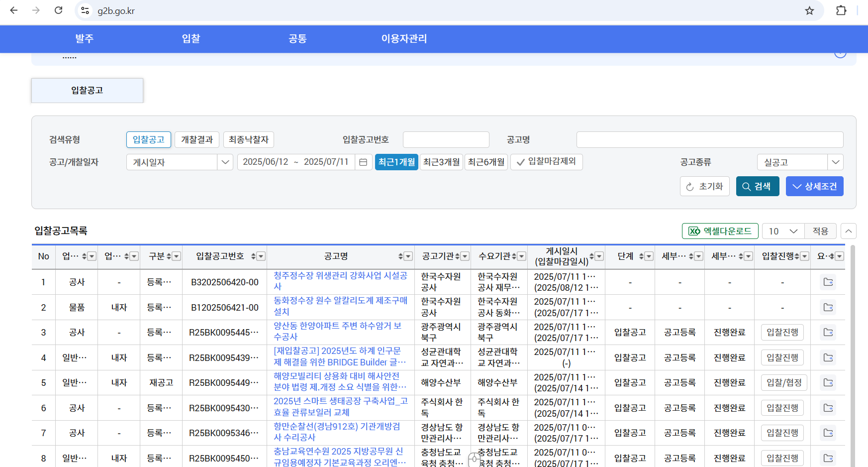This screenshot has height=467, width=868.
Task: Open site information icon in address bar
Action: 85,10
